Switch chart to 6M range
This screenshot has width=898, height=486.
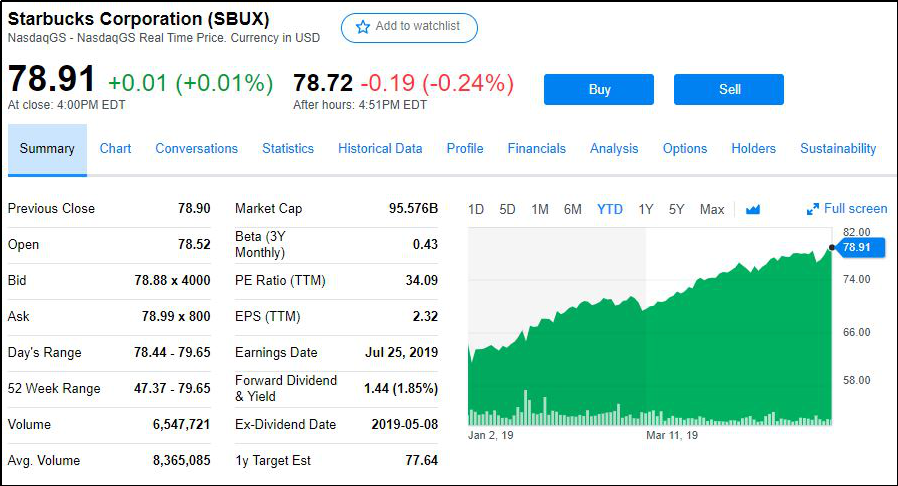pyautogui.click(x=572, y=209)
